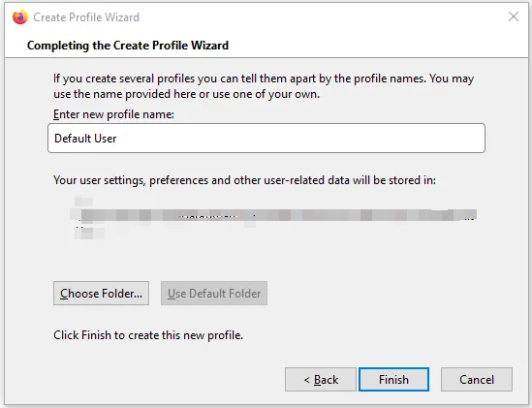
Task: Select the Create Profile Wizard title text
Action: click(x=86, y=17)
